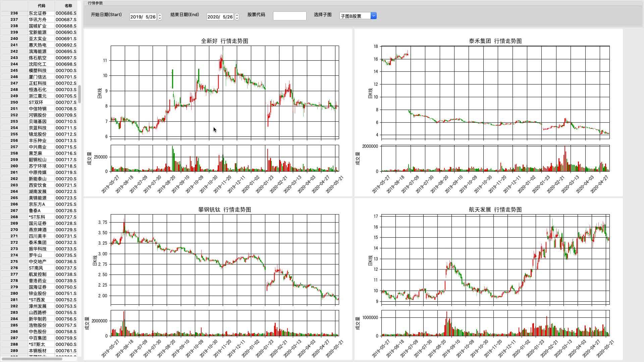Click the start date stepper arrows
This screenshot has height=362, width=644.
click(x=160, y=17)
